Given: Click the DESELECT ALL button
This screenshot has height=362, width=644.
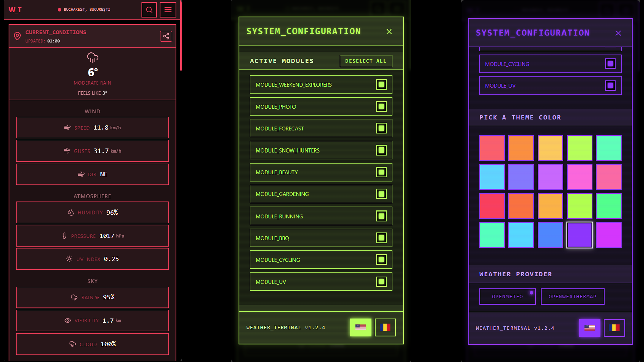Looking at the screenshot, I should point(366,61).
